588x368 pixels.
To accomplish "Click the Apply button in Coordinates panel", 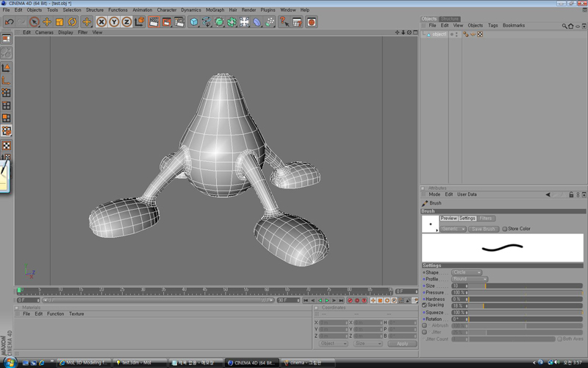I will pos(402,344).
